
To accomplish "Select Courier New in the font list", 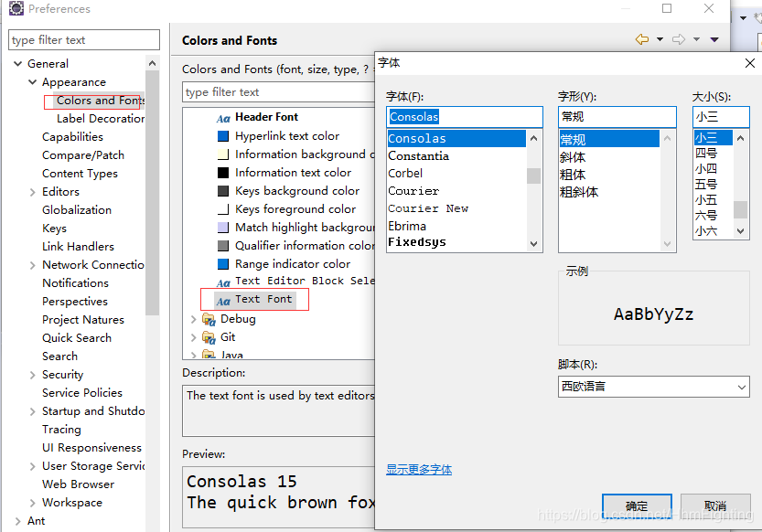I will [x=428, y=208].
